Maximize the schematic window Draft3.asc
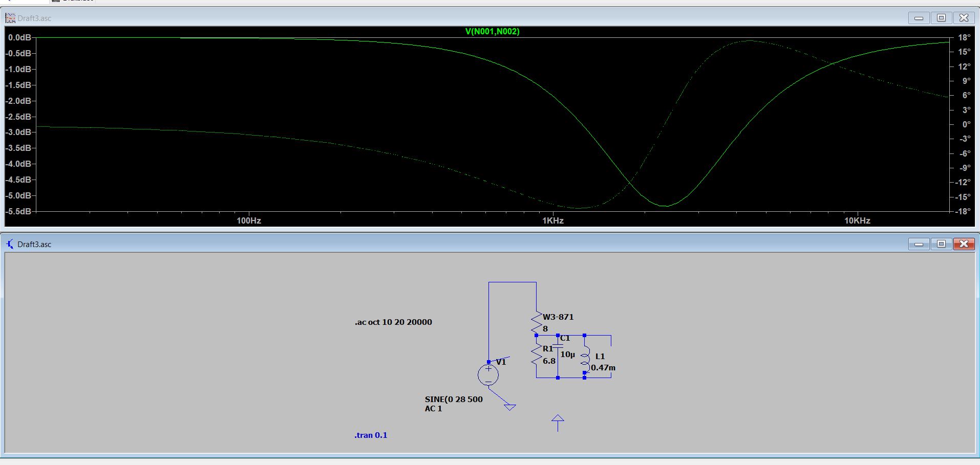Viewport: 980px width, 465px height. pos(941,244)
